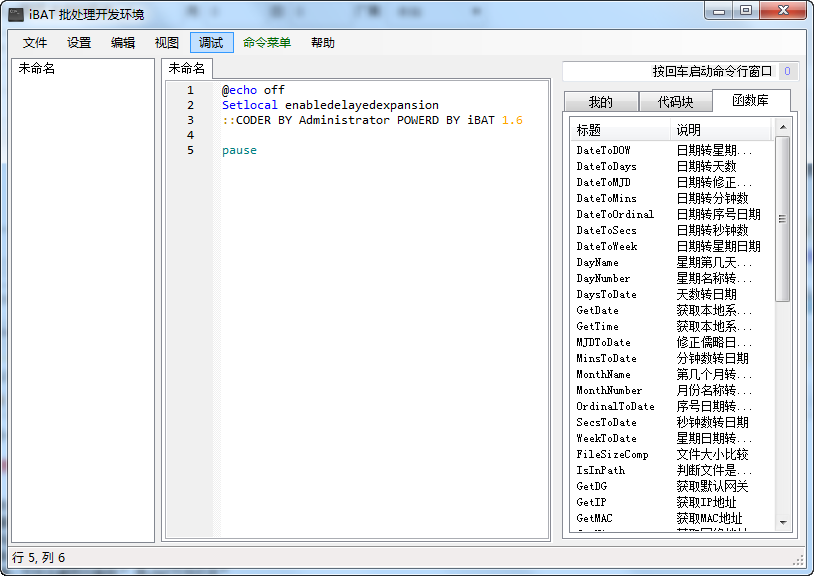Screen dimensions: 814x576
Task: Select the MinsToDate function
Action: pos(606,359)
